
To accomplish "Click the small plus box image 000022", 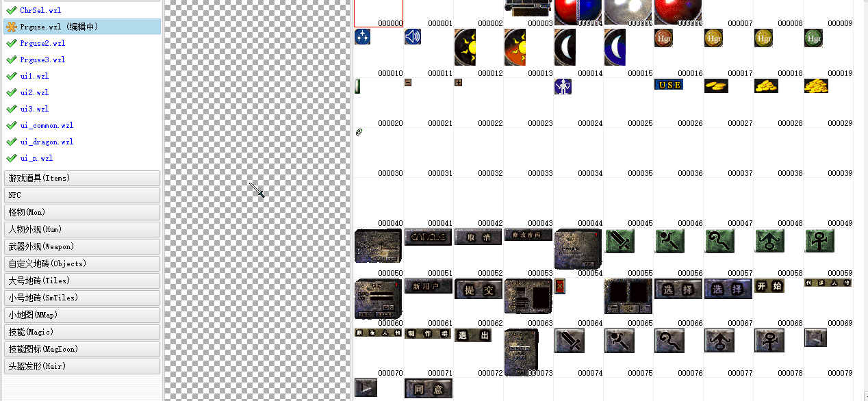I will pos(458,83).
